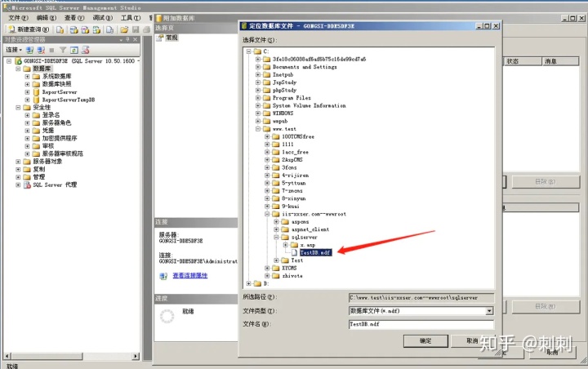Viewport: 588px width, 369px height.
Task: Open the 工具 menu
Action: 131,18
